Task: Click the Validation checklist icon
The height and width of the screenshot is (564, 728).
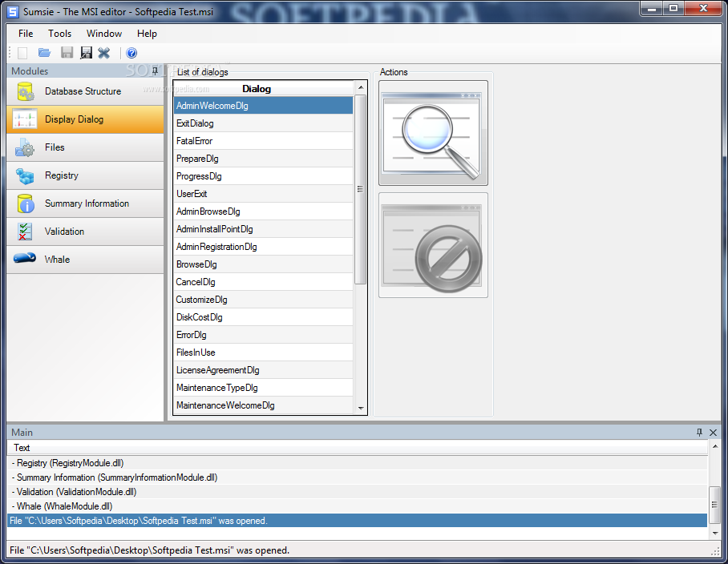Action: tap(25, 232)
